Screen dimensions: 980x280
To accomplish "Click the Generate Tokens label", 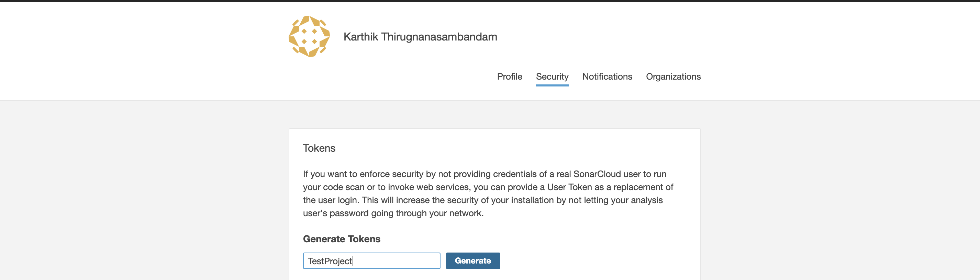I will [342, 238].
